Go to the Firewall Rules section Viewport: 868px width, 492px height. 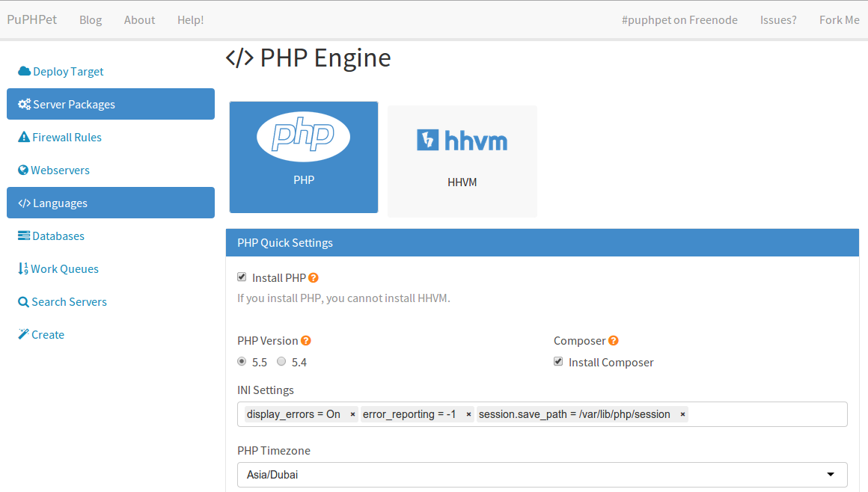(x=111, y=137)
